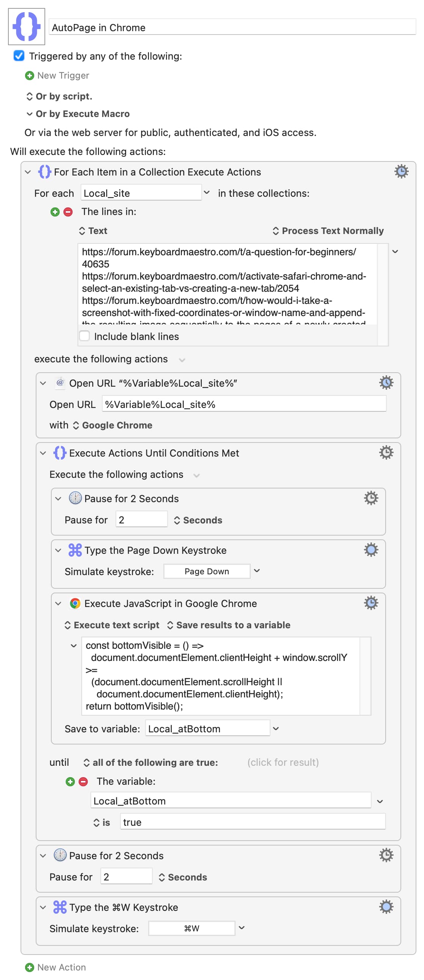Click inside the bottomVisible JavaScript text area
424x980 pixels.
[221, 676]
